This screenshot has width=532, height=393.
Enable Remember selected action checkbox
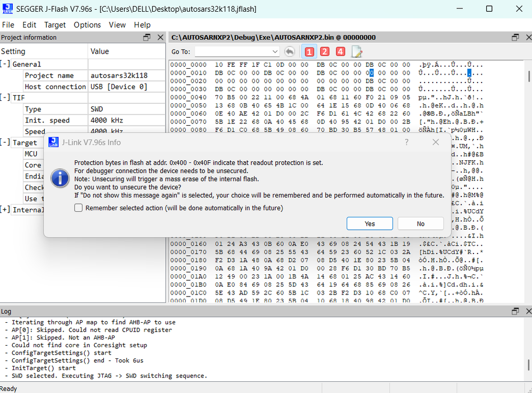coord(78,208)
